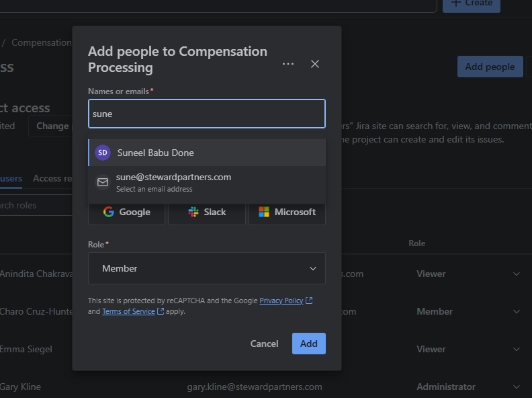Select sune@stewardpartners.com email suggestion

(x=207, y=183)
